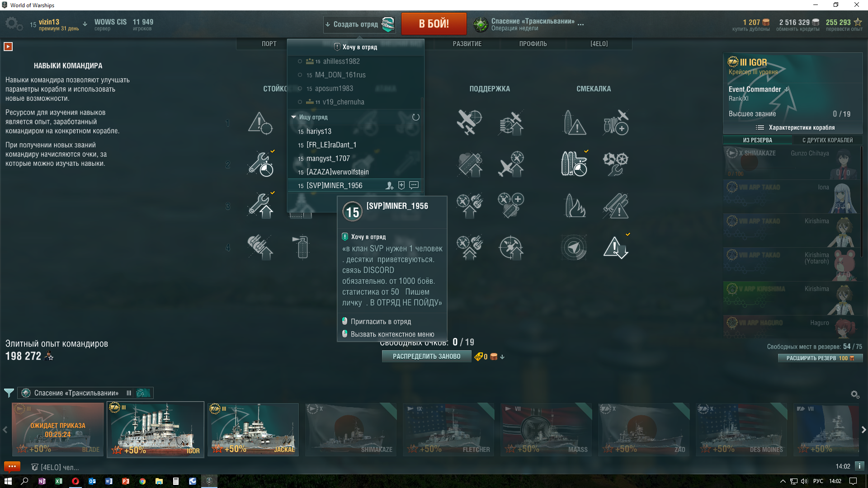Toggle the radio circle next to aposum1983
This screenshot has height=488, width=868.
[x=300, y=89]
